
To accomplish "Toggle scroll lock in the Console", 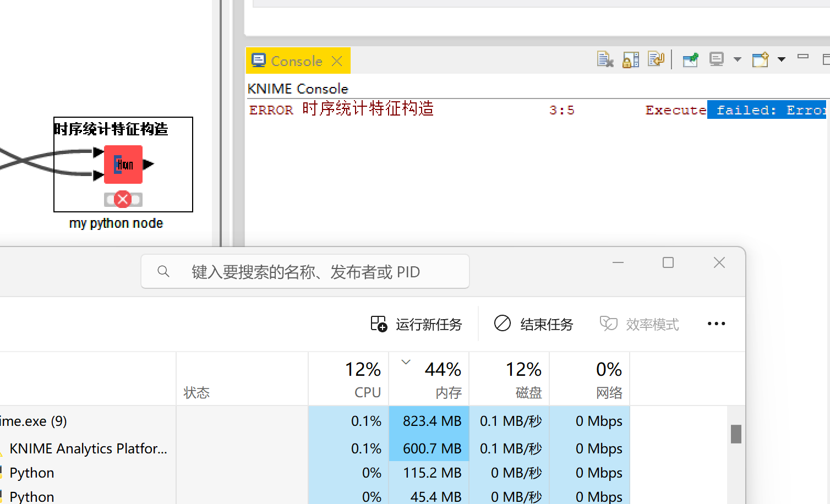I will [x=631, y=59].
